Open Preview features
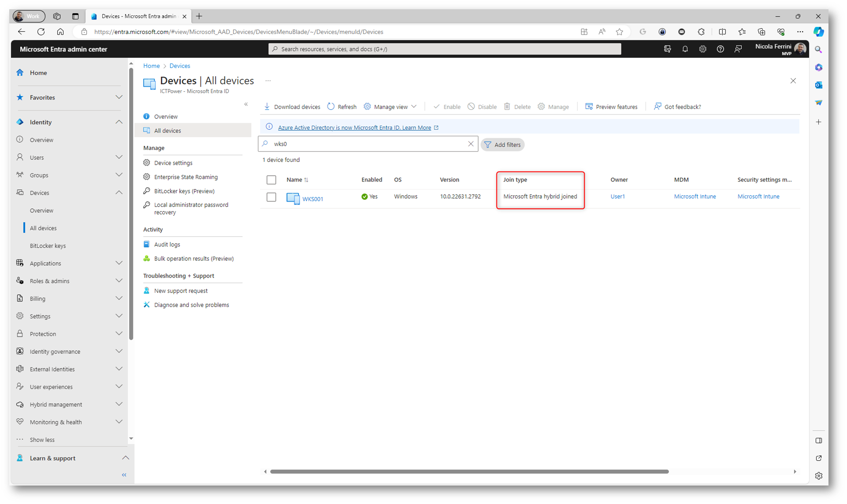Image resolution: width=847 pixels, height=504 pixels. tap(611, 107)
